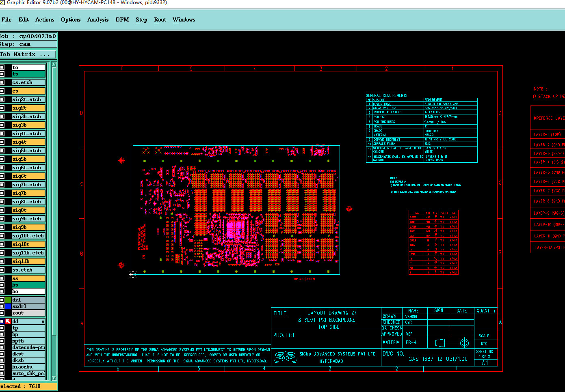Toggle the checkbox for layer cs

[x=2, y=91]
